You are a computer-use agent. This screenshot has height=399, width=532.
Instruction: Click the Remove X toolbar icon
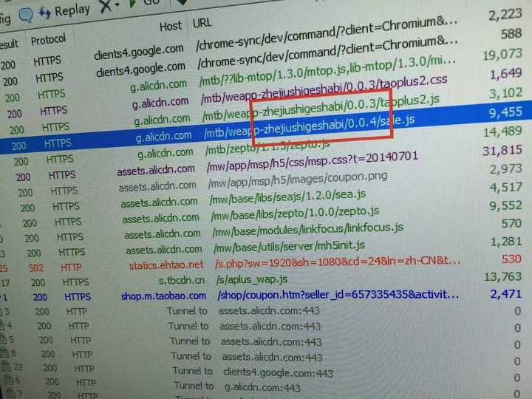pyautogui.click(x=106, y=5)
